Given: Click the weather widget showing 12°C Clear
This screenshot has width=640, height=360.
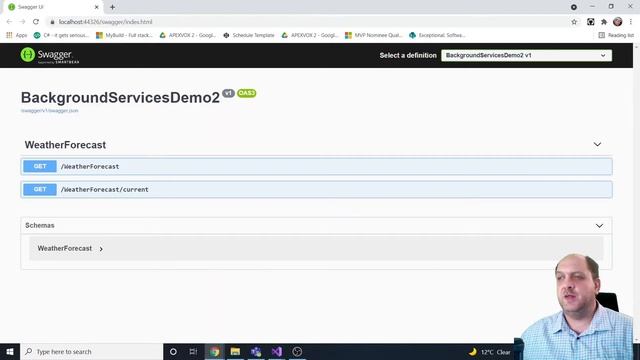Looking at the screenshot, I should tap(489, 352).
